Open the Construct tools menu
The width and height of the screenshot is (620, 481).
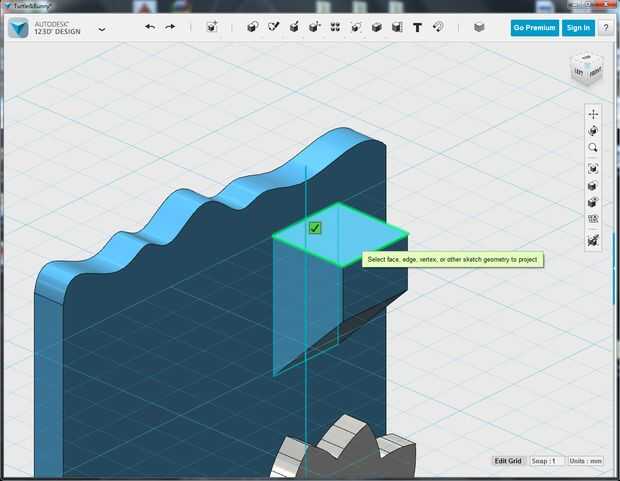[x=294, y=27]
